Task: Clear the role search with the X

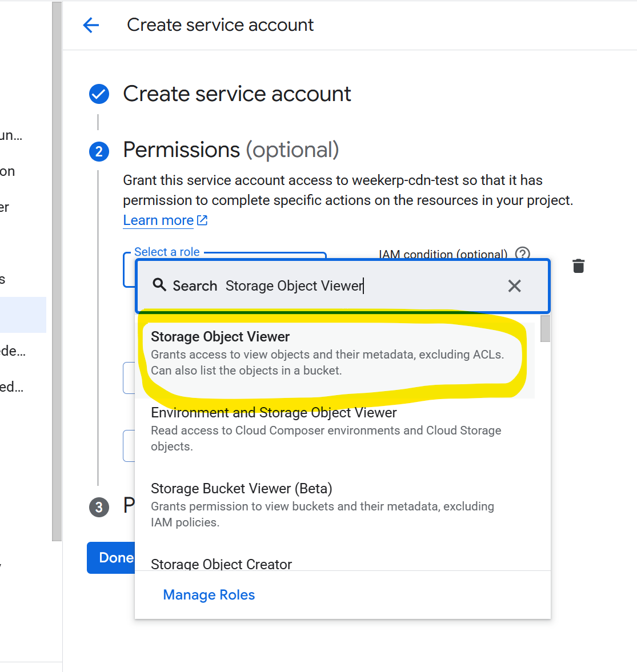Action: 514,286
